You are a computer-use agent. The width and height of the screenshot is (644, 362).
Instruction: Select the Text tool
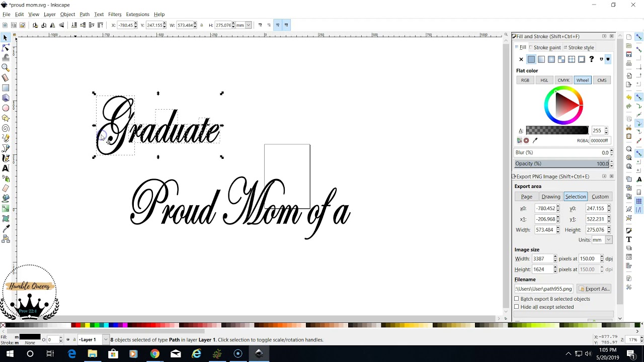tap(6, 168)
